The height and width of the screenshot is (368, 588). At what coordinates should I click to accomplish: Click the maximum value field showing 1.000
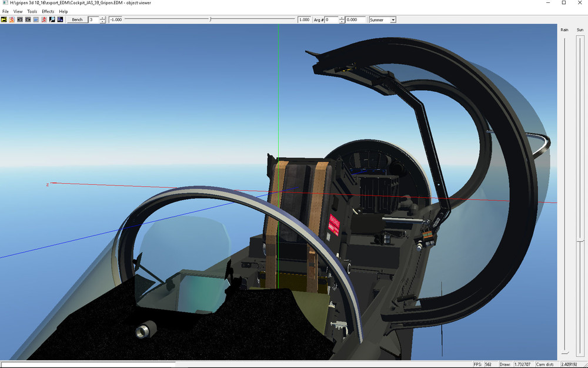pyautogui.click(x=304, y=19)
